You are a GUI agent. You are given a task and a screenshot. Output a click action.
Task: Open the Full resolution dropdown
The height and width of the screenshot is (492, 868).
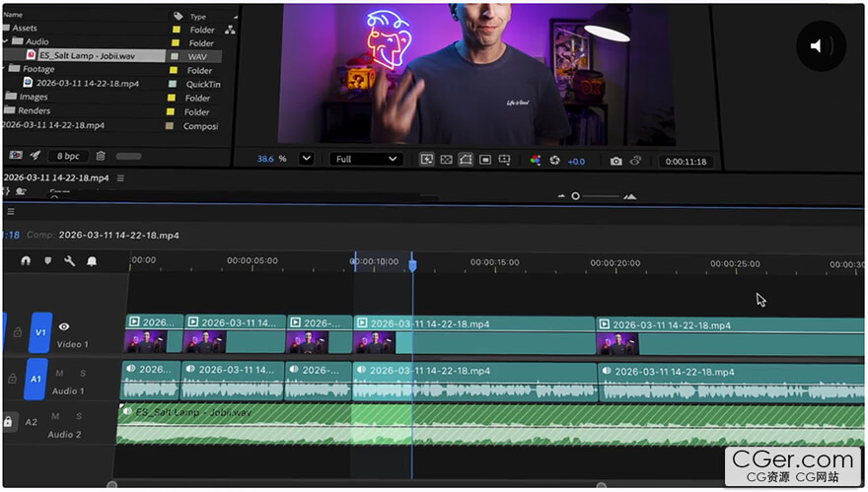pyautogui.click(x=366, y=159)
